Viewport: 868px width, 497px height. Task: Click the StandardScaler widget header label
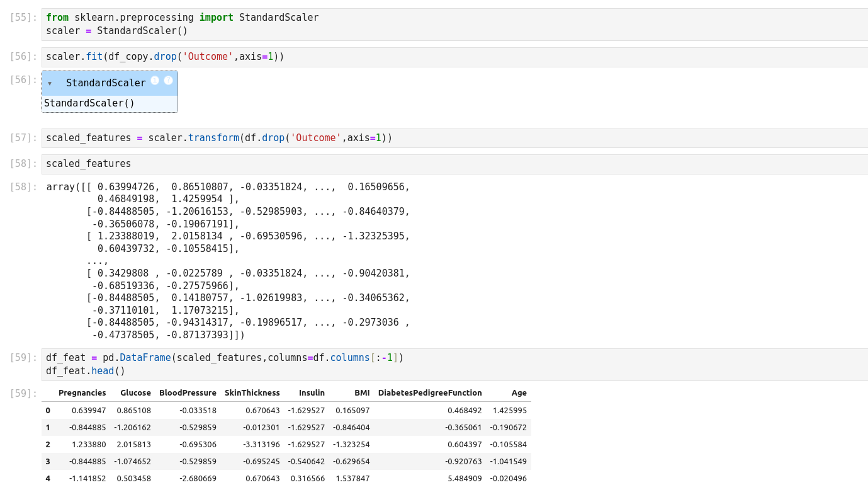(106, 83)
